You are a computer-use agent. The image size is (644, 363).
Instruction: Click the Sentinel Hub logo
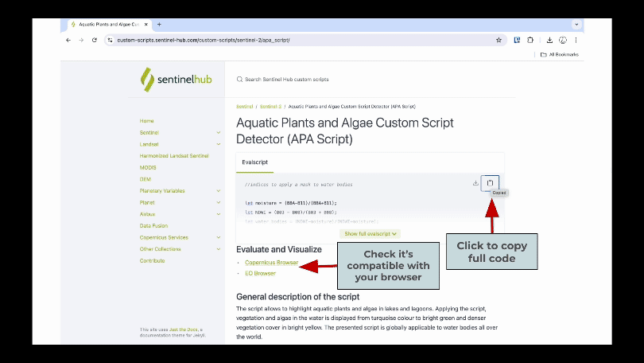point(177,80)
